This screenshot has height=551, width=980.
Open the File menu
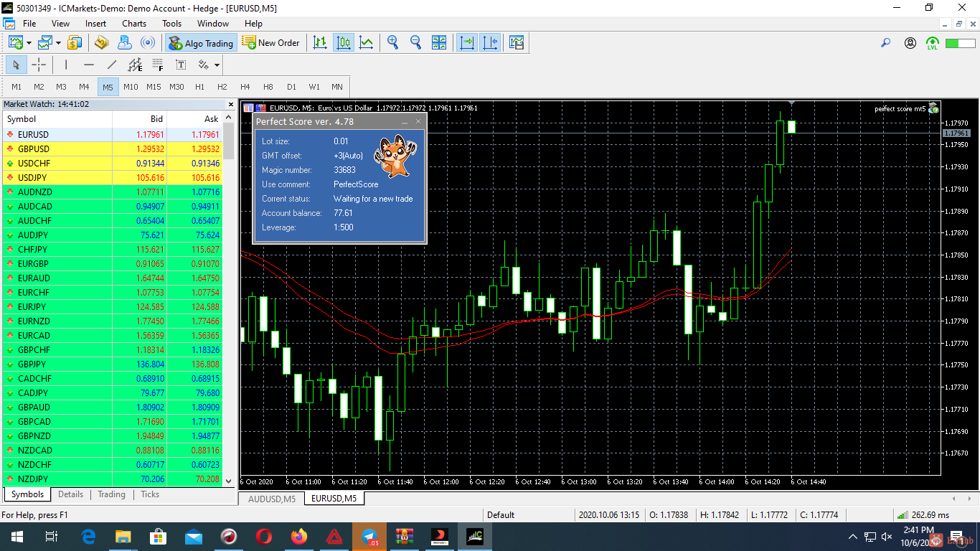coord(29,24)
